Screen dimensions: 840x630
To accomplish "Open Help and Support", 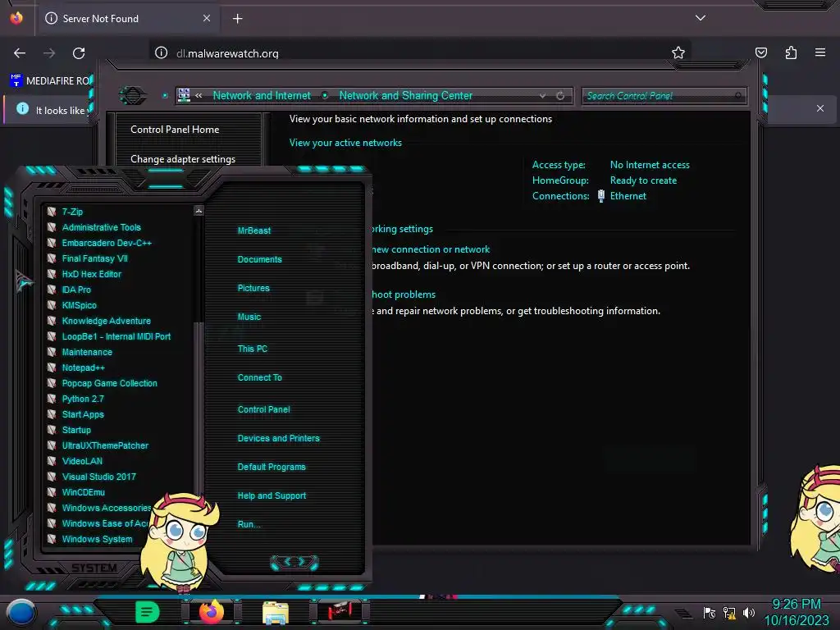I will pos(272,496).
